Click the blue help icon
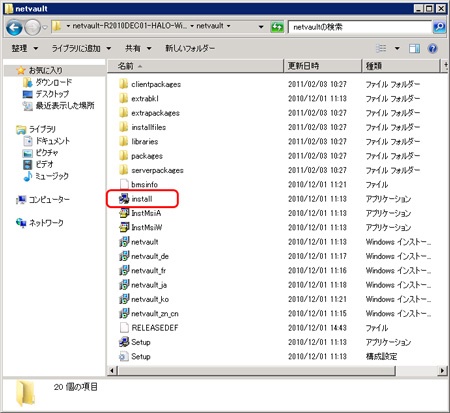Image resolution: width=450 pixels, height=413 pixels. (433, 49)
